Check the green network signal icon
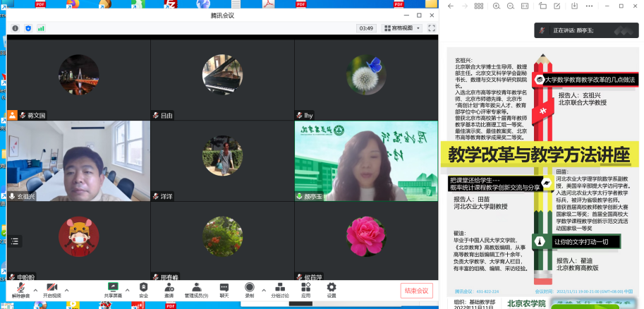The height and width of the screenshot is (309, 644). point(41,28)
